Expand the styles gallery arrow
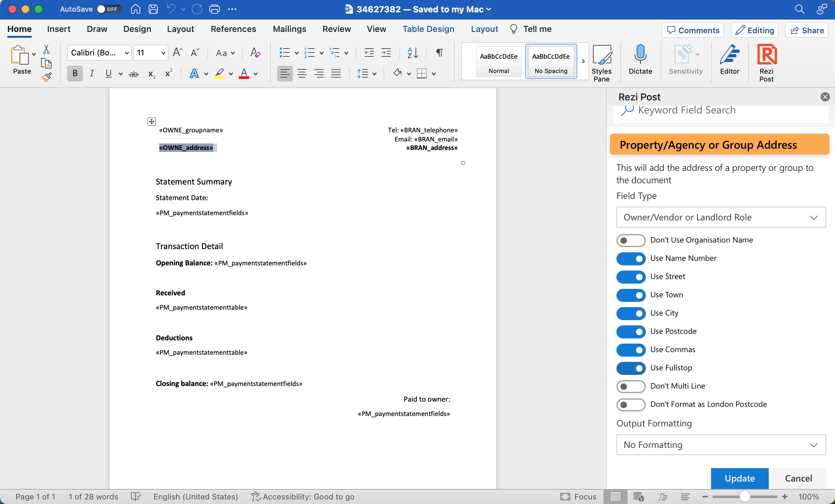 click(x=583, y=61)
